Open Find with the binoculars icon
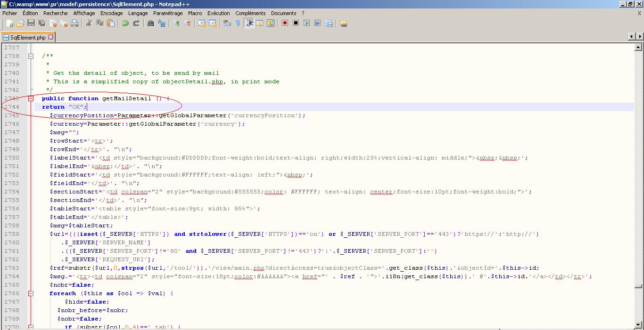 151,23
